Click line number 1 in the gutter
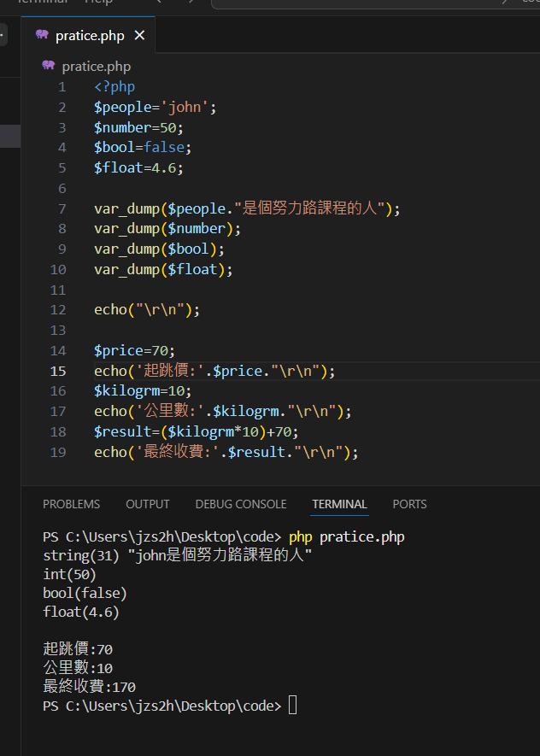 tap(62, 87)
